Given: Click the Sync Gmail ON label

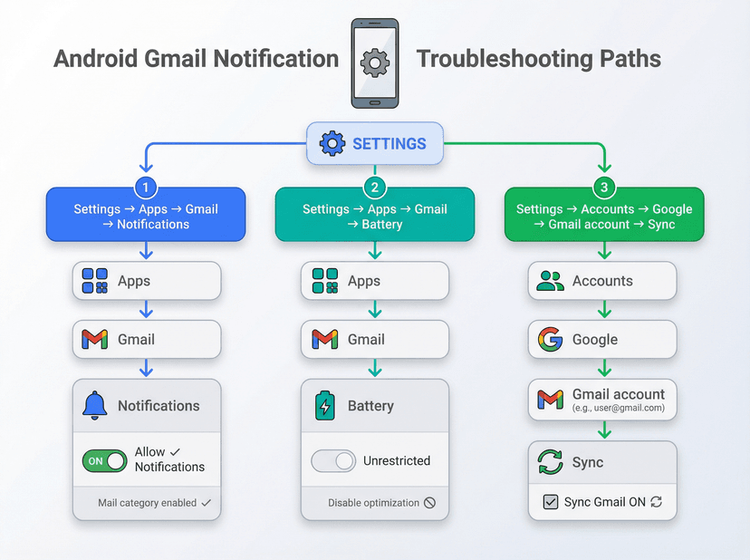Looking at the screenshot, I should pos(604,502).
